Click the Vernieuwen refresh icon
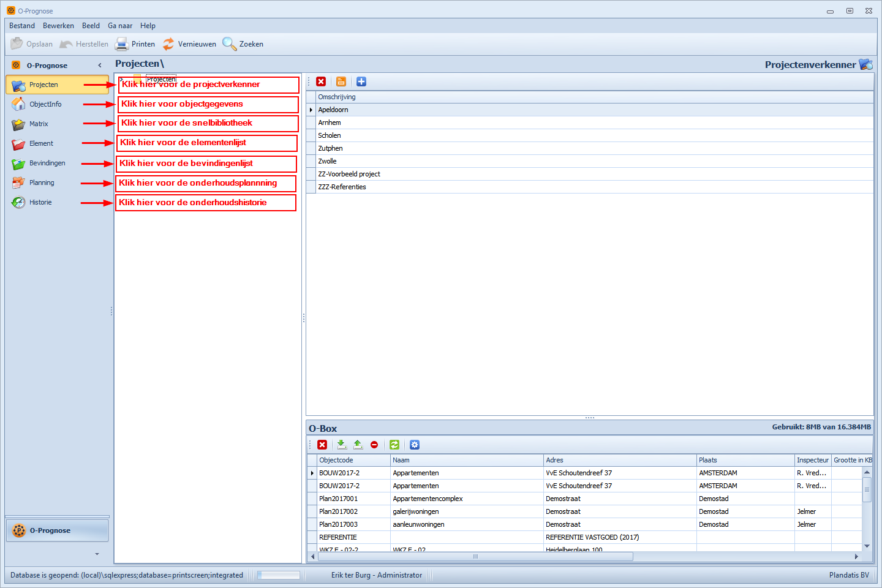Viewport: 882px width, 588px height. coord(168,44)
